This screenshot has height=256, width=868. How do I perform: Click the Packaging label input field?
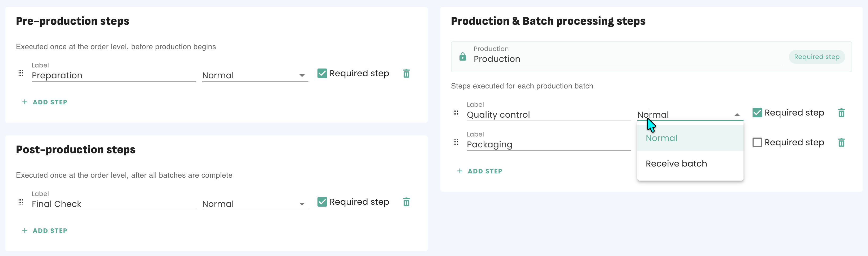pos(548,145)
